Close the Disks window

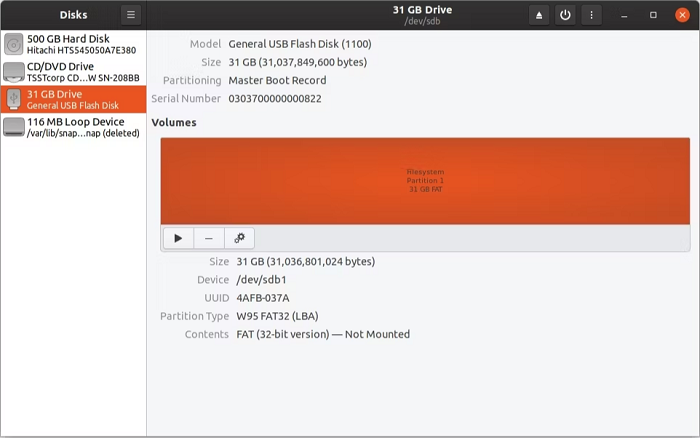tap(682, 15)
